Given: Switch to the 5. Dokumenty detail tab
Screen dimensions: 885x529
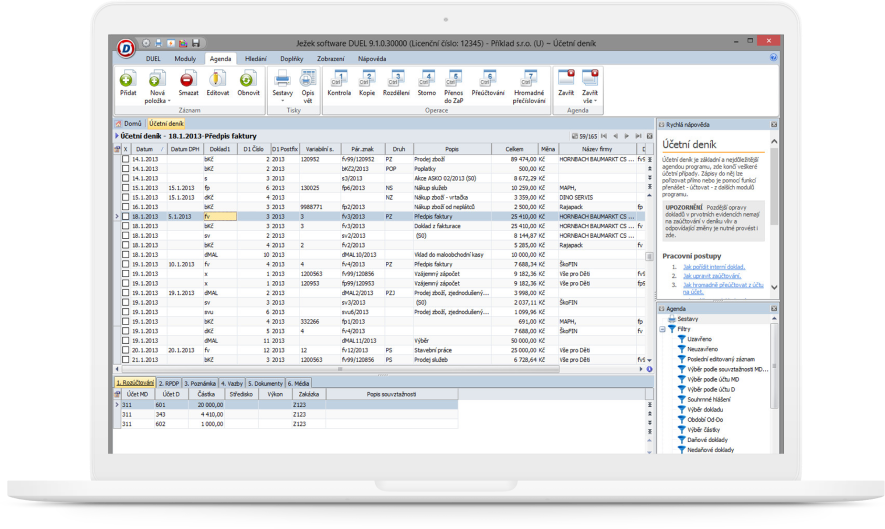Looking at the screenshot, I should click(265, 383).
